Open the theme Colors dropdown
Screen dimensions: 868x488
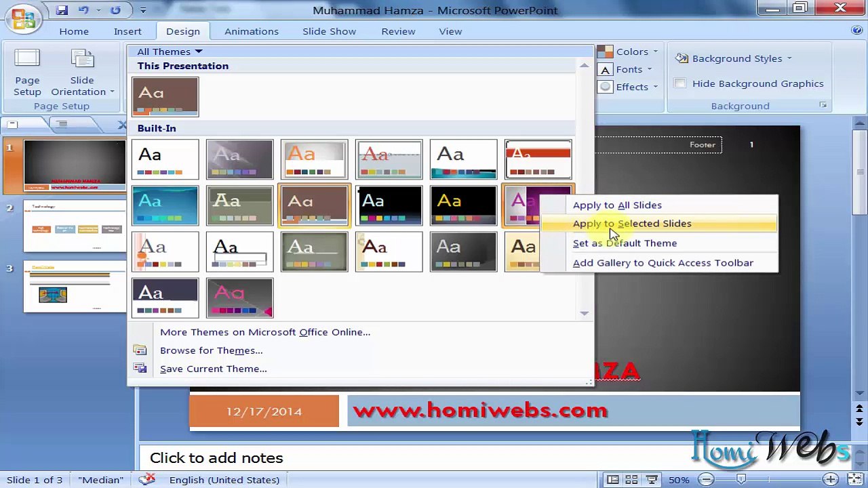tap(629, 52)
